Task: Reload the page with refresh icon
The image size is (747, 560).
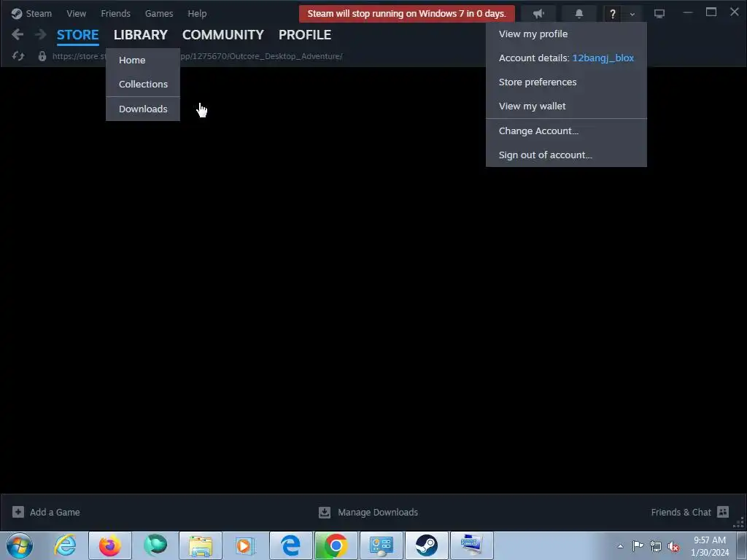Action: (x=18, y=56)
